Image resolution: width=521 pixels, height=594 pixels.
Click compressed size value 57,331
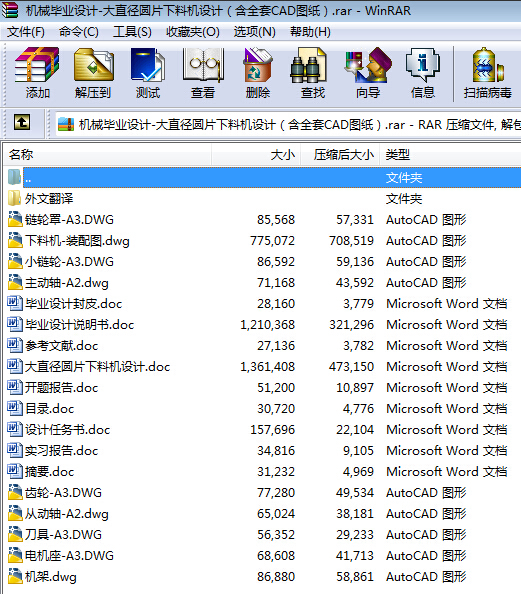355,219
